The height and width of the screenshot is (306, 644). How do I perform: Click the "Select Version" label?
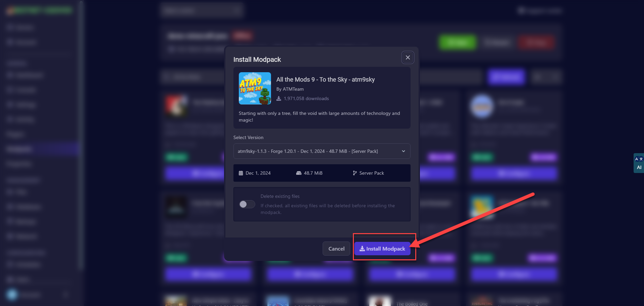248,137
